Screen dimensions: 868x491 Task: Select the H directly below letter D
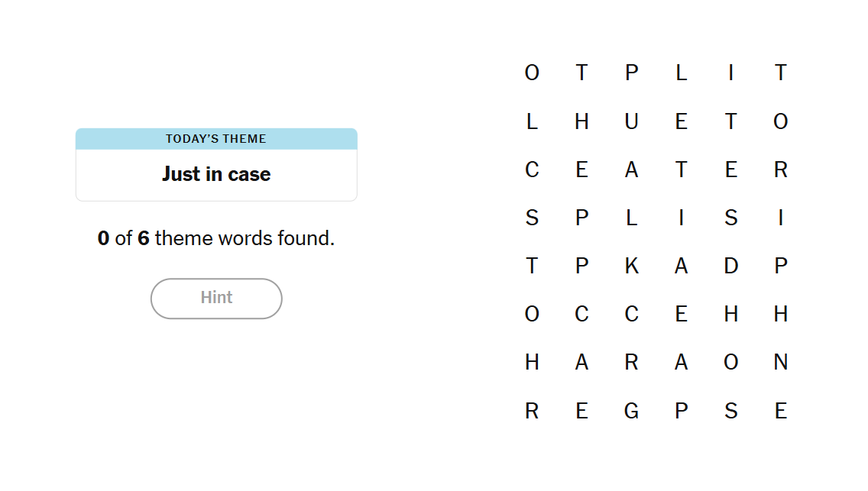(x=730, y=314)
